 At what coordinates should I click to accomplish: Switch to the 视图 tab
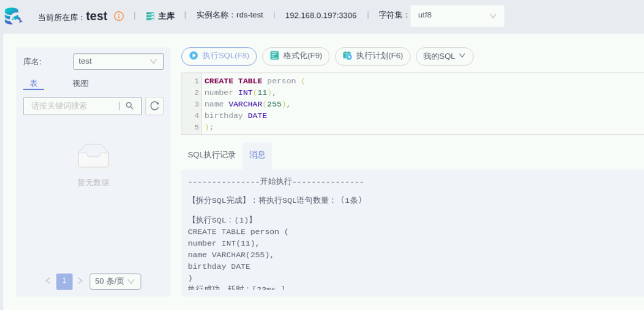(x=81, y=84)
